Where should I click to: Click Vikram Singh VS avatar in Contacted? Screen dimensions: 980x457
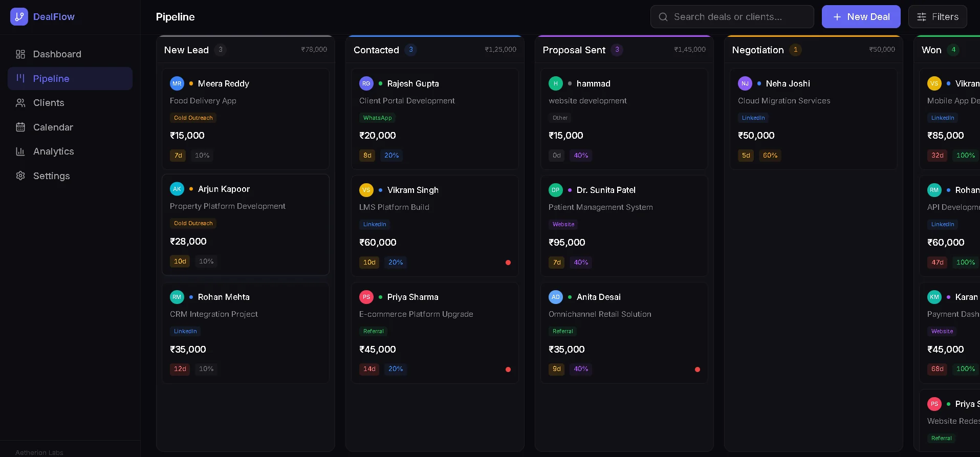pos(366,190)
